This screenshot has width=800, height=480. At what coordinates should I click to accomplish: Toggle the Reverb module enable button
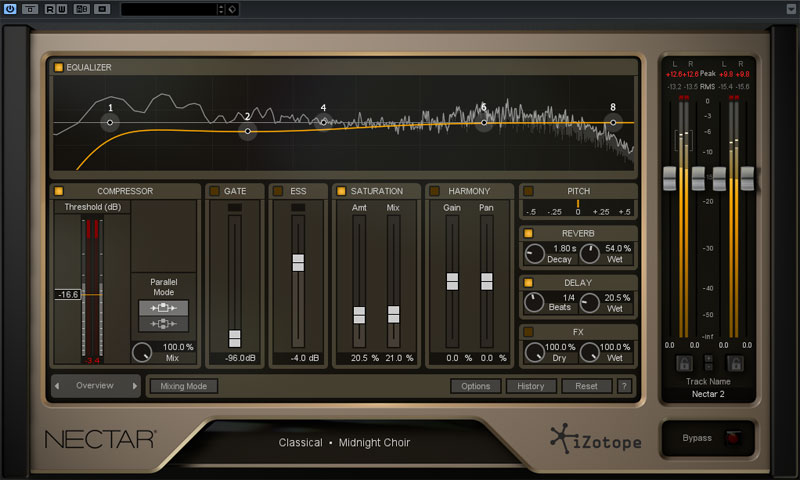529,233
